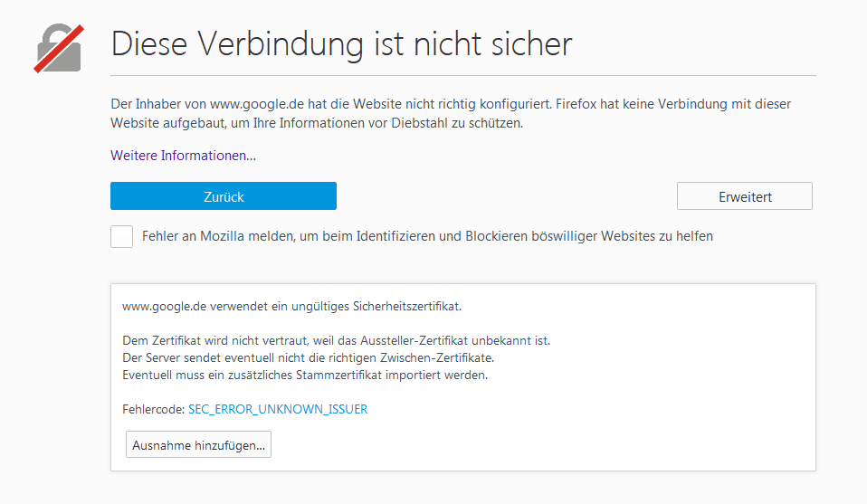Select heading 'Diese Verbindung ist nicht sicher'
Image resolution: width=867 pixels, height=504 pixels.
(x=341, y=43)
